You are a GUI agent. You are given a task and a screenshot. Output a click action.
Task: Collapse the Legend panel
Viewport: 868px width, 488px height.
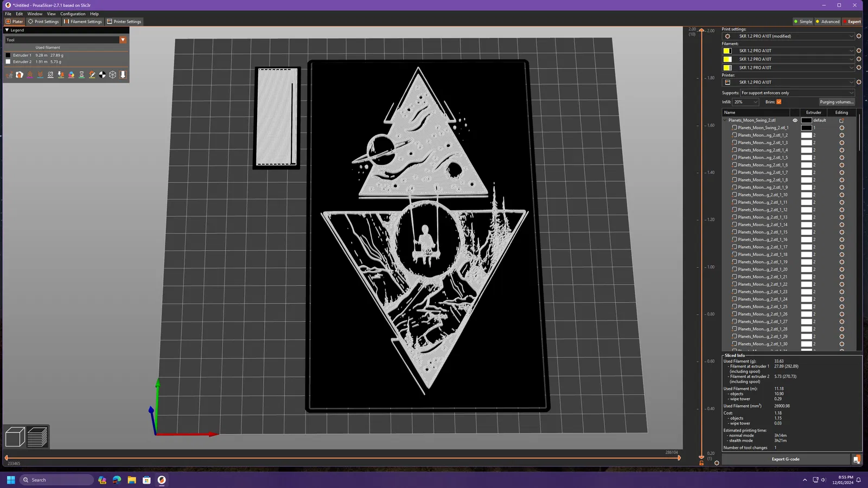pyautogui.click(x=7, y=30)
